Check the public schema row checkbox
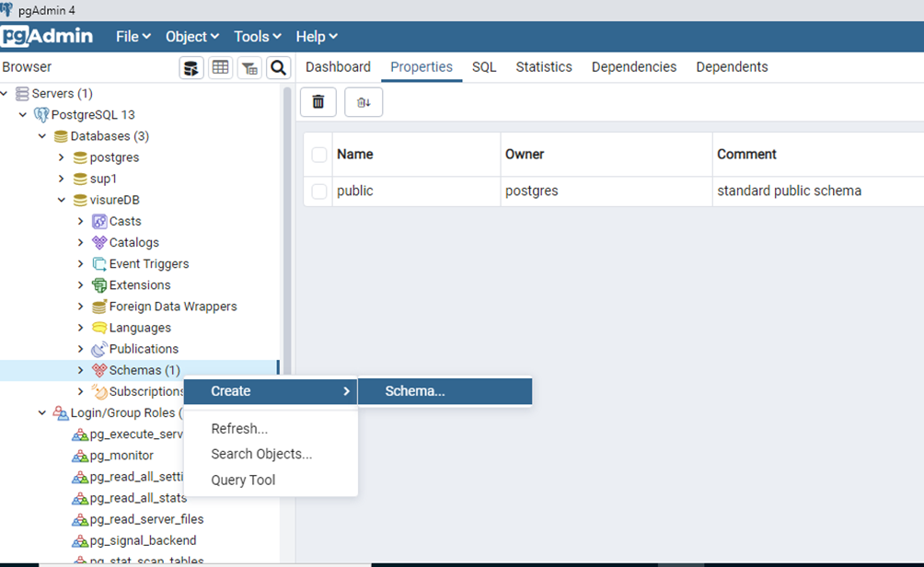This screenshot has width=924, height=567. 318,191
